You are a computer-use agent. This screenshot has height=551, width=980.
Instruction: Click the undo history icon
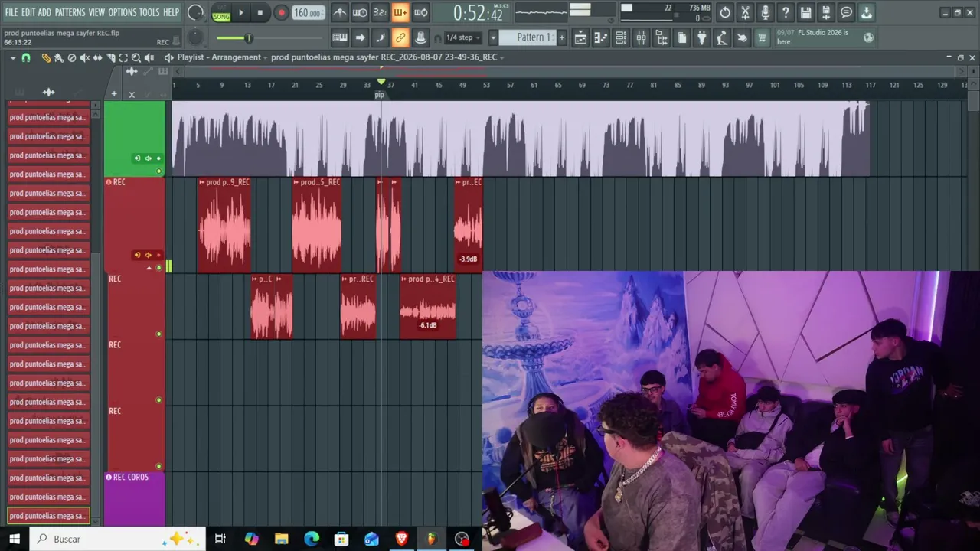tap(725, 12)
